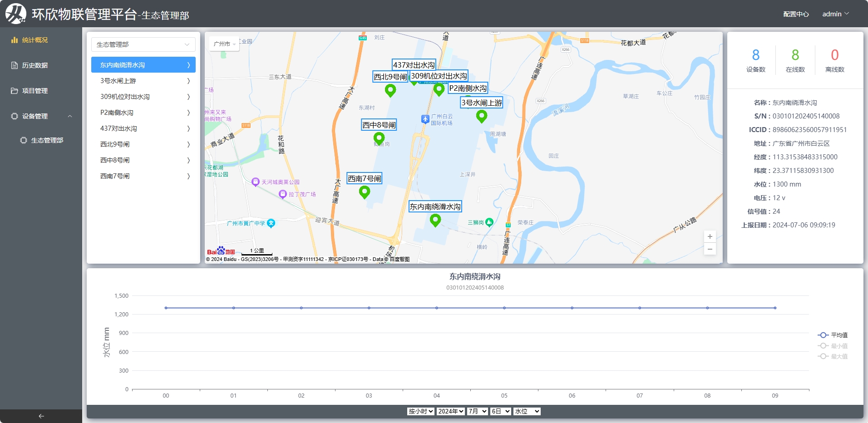The image size is (868, 423).
Task: Open the 广州市 city selector
Action: [x=225, y=44]
